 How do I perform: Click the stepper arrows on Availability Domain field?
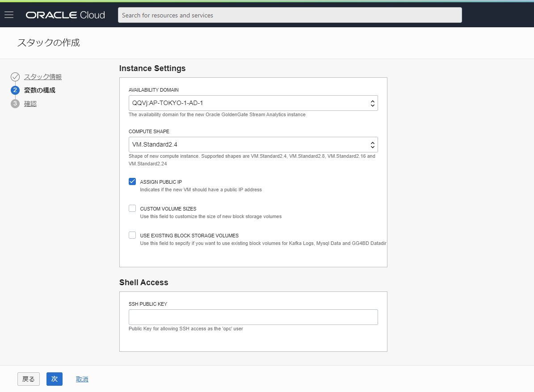tap(372, 103)
